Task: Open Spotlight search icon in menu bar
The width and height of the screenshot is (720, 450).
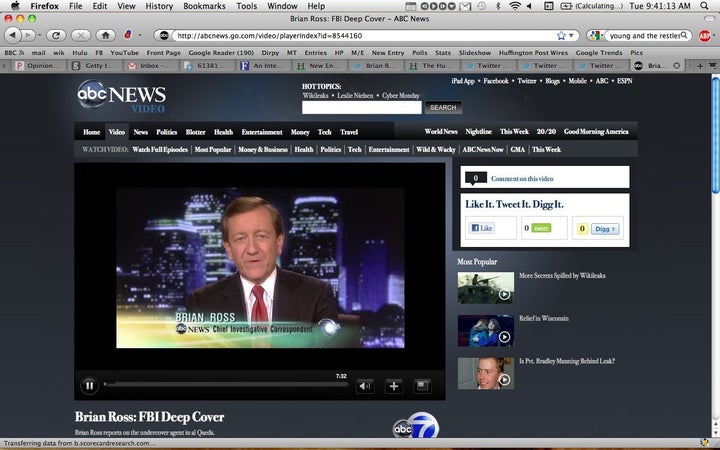Action: (x=704, y=6)
